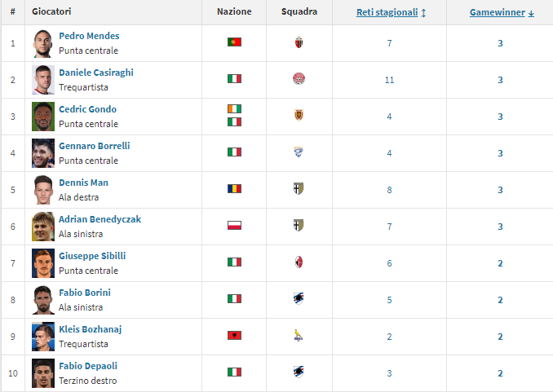Click the Portugal flag for Pedro Mendes
Viewport: 553px width, 392px height.
click(x=234, y=42)
